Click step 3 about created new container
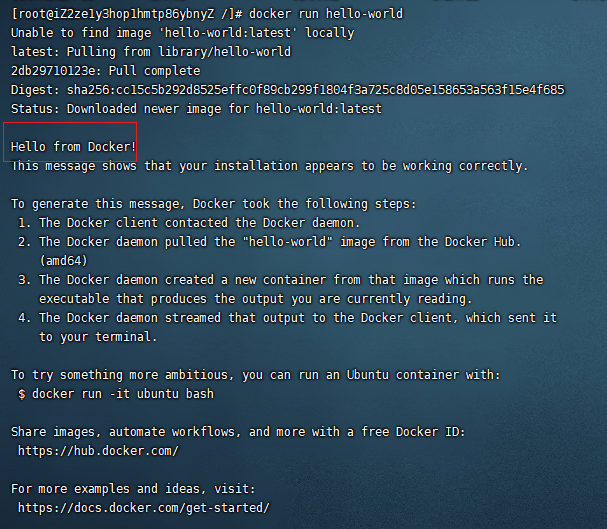Screen dimensions: 607x529 click(x=281, y=280)
